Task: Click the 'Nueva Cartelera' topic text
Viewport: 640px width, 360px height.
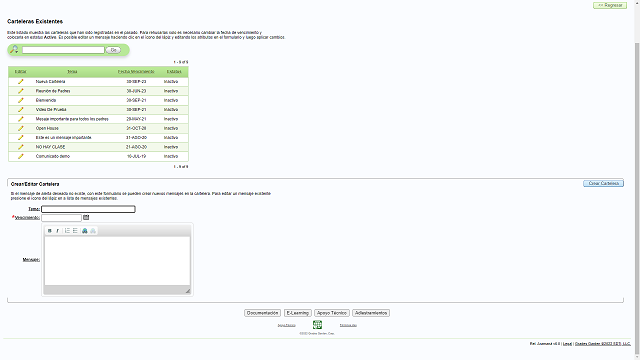Action: click(50, 82)
